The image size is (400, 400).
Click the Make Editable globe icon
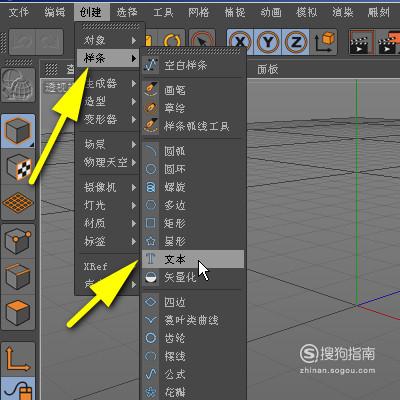point(18,85)
